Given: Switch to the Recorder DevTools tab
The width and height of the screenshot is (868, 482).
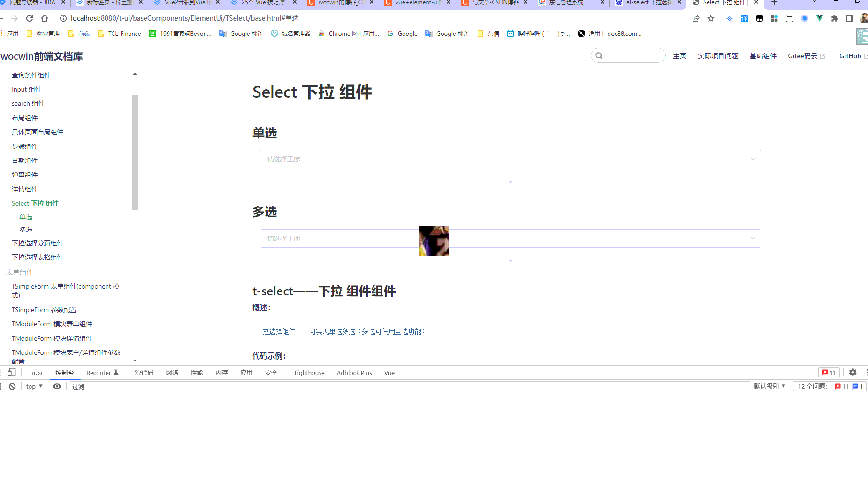Looking at the screenshot, I should click(102, 373).
